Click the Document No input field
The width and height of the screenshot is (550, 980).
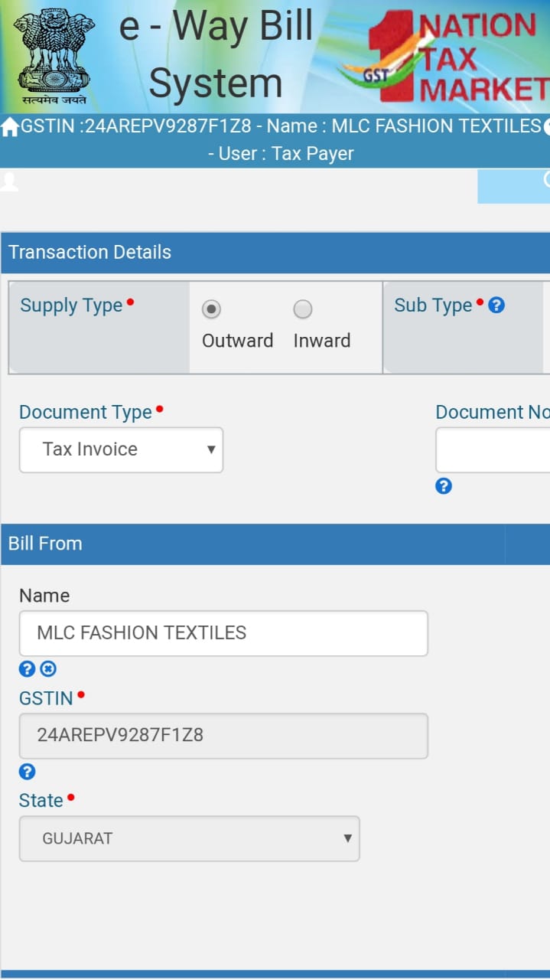493,450
